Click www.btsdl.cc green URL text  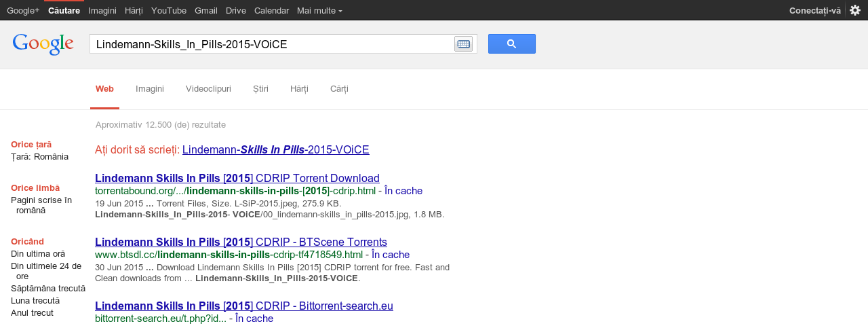[x=229, y=255]
